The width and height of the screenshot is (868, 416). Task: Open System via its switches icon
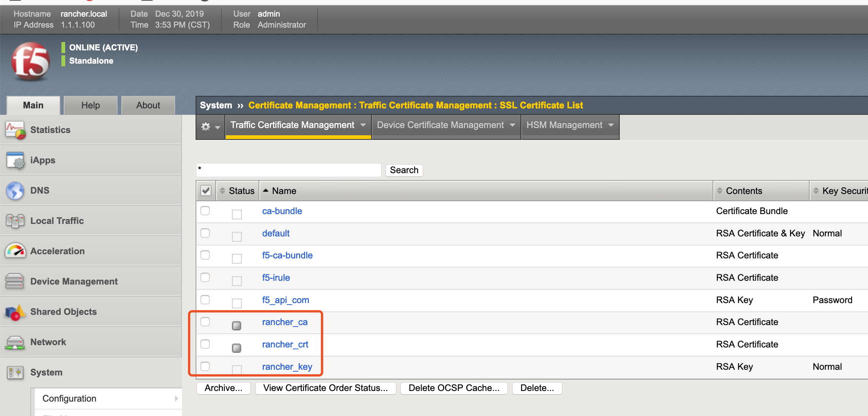[15, 372]
